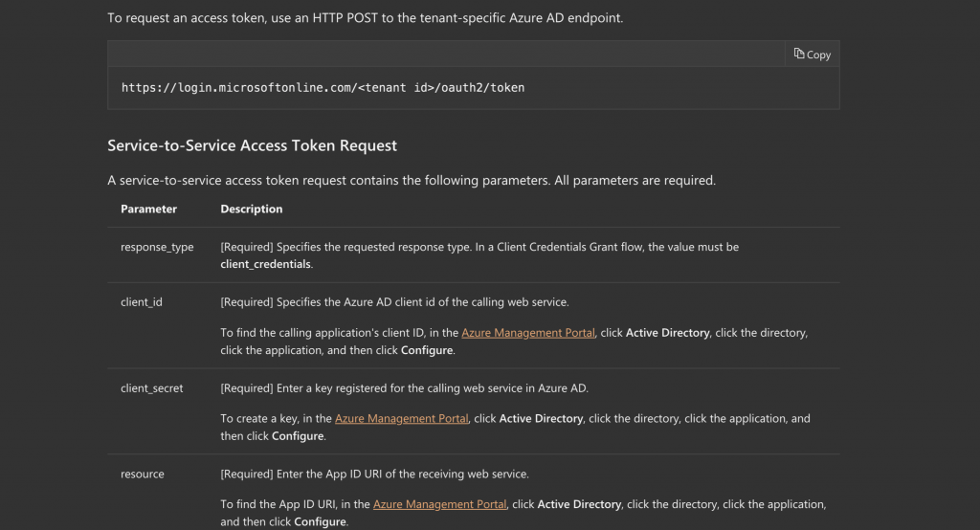The width and height of the screenshot is (980, 530).
Task: Click bold Active Directory in resource row
Action: pyautogui.click(x=579, y=504)
